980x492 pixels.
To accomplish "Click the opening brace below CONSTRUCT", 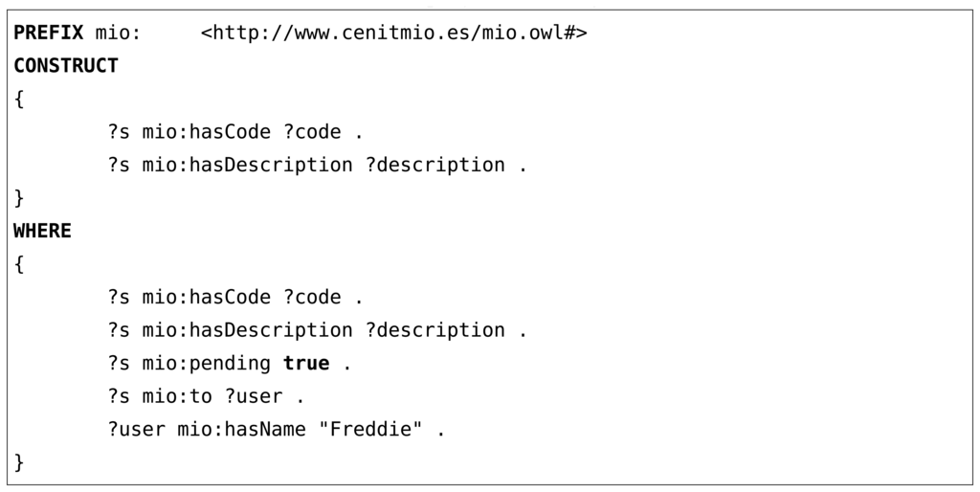I will coord(19,100).
